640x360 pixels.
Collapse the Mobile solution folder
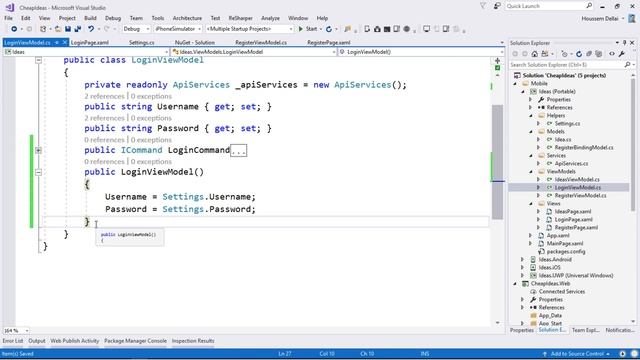515,84
